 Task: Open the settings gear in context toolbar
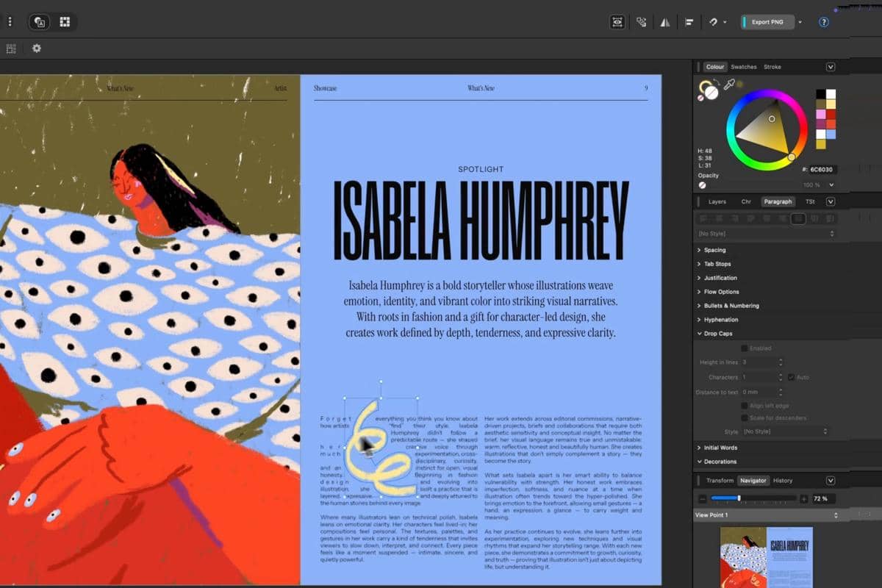[36, 49]
